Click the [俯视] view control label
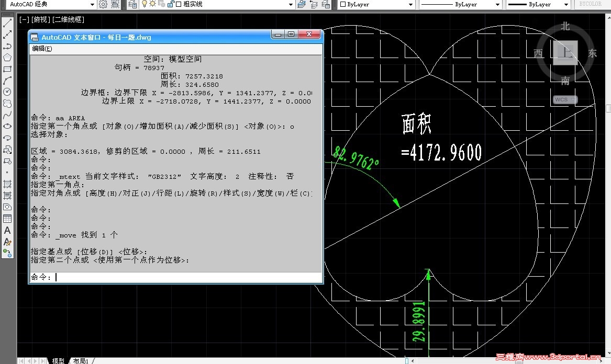Image resolution: width=611 pixels, height=364 pixels. coord(41,19)
